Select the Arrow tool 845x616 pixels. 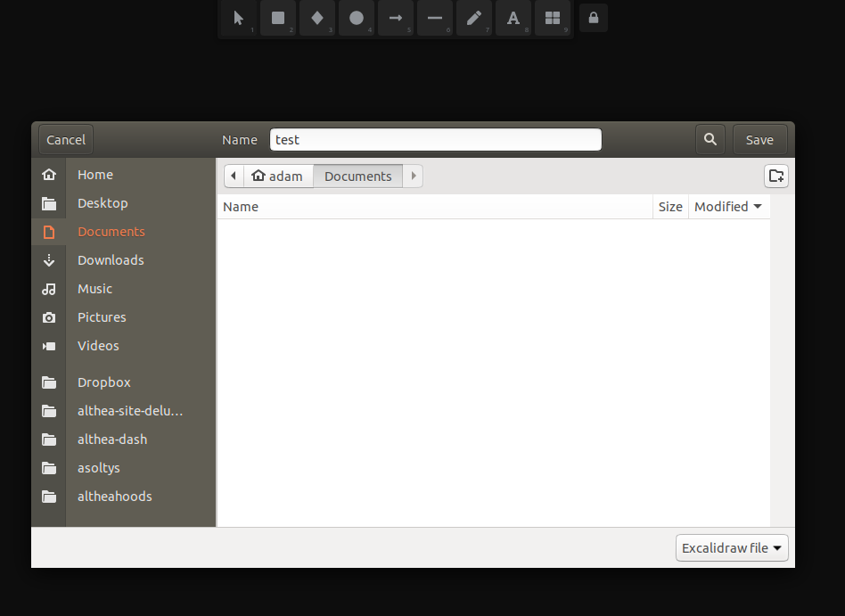pos(395,18)
